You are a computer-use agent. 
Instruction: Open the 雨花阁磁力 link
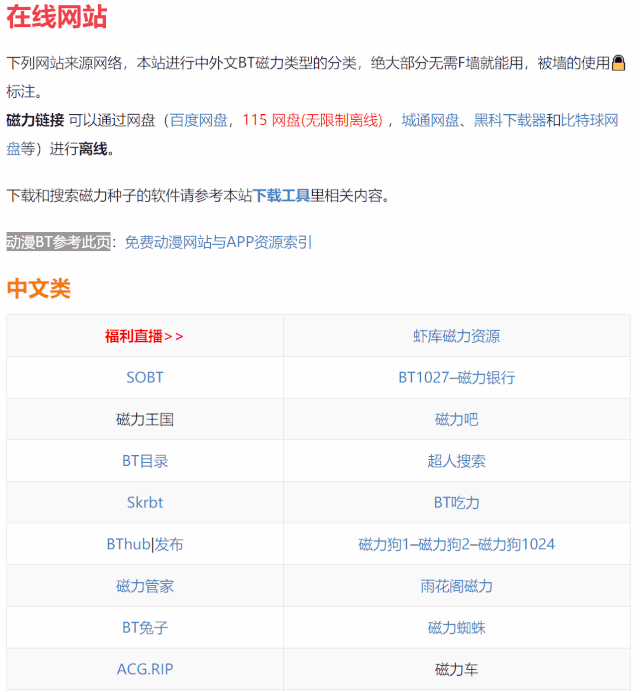(456, 586)
